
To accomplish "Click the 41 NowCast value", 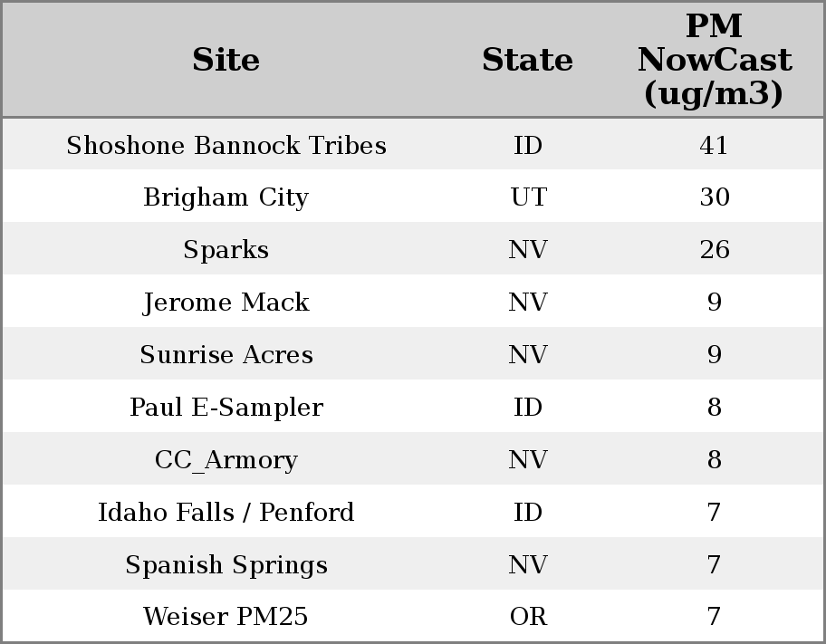I will (x=714, y=145).
